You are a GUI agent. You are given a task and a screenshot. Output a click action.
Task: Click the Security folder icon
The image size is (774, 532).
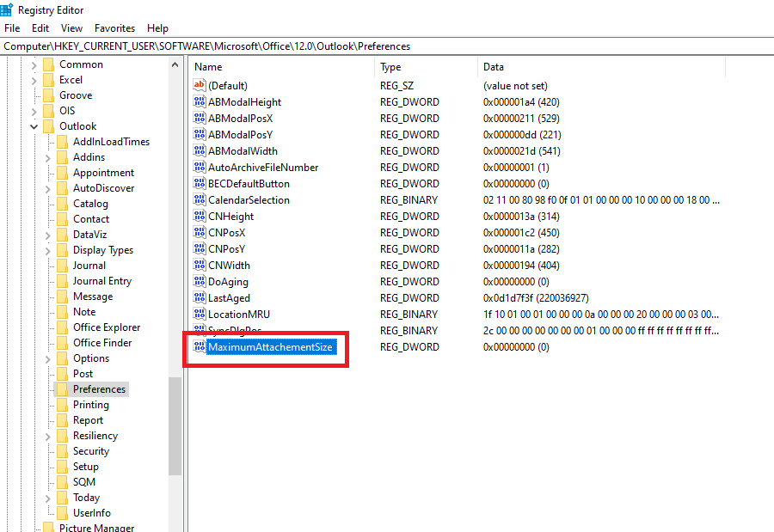62,451
